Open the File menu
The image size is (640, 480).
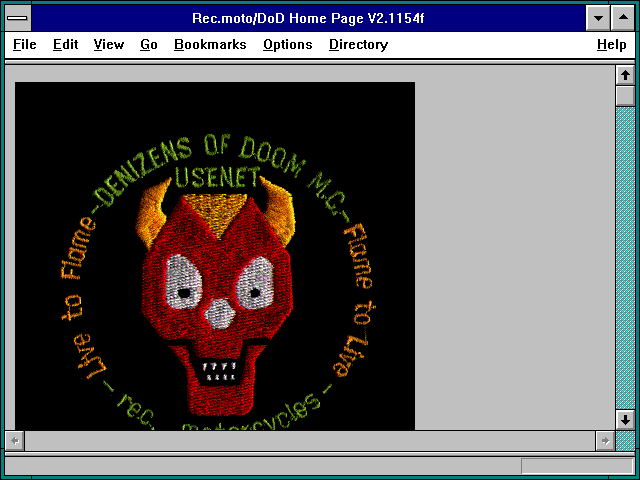click(24, 44)
